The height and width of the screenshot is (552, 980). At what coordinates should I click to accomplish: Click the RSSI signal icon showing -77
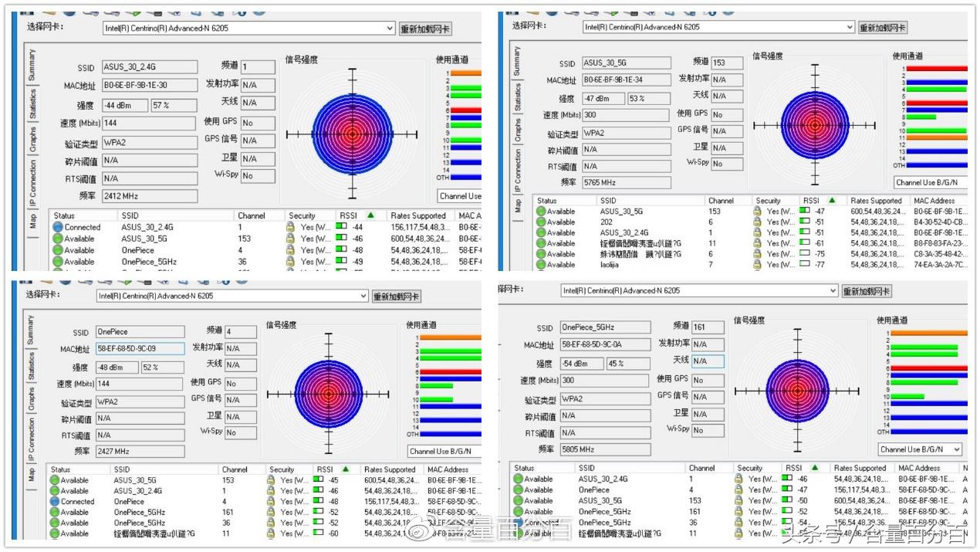(804, 265)
